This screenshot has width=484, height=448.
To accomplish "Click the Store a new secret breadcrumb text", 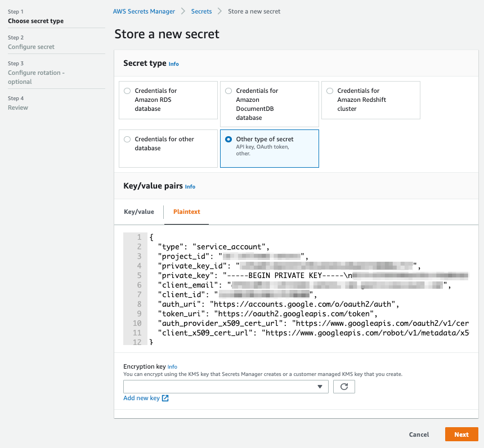I will [x=254, y=11].
